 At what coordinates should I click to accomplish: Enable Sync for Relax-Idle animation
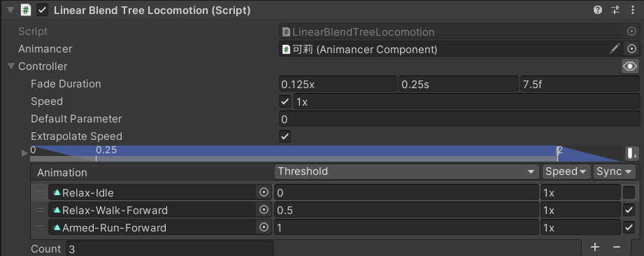(629, 192)
